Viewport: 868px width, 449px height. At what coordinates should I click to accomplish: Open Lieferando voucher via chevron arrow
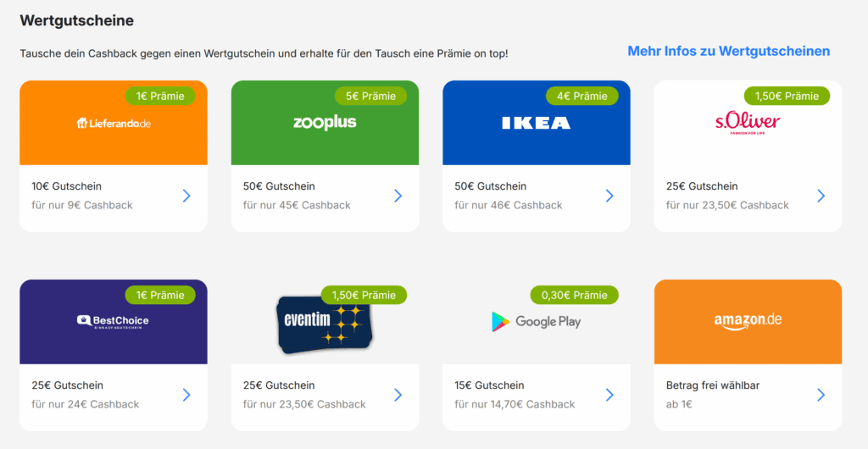click(186, 196)
